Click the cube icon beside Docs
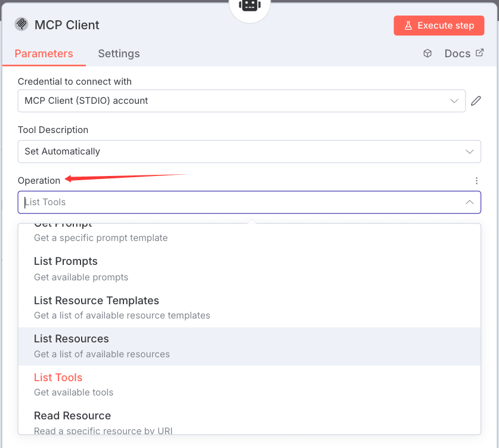499x448 pixels. [427, 54]
